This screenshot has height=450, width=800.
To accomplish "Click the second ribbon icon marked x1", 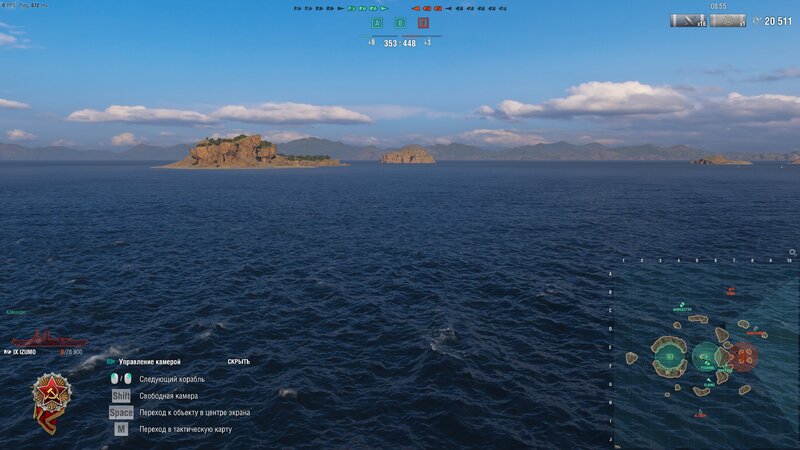I will 728,20.
